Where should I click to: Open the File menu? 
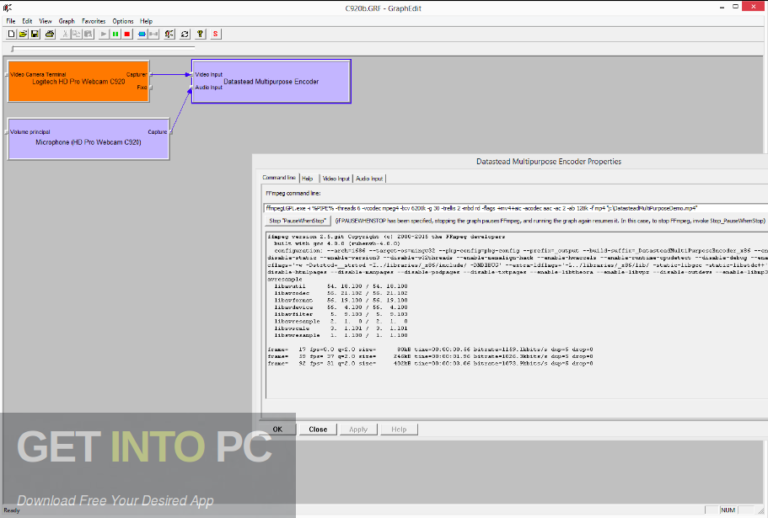[x=11, y=21]
